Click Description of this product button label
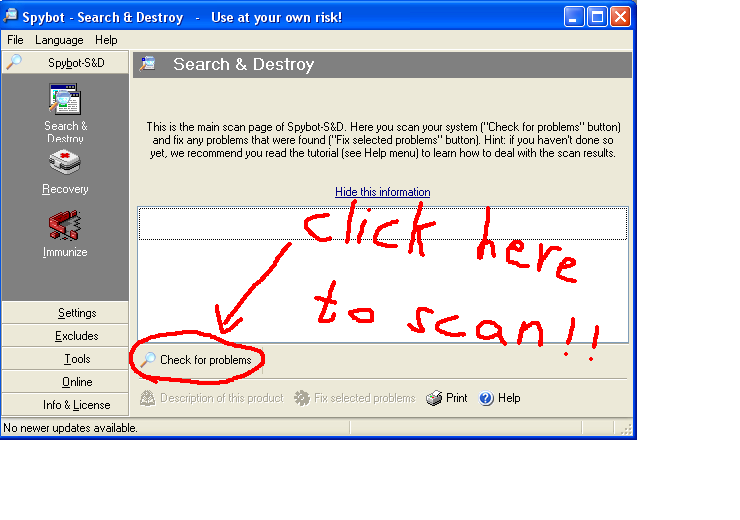Screen dimensions: 740x520 (x=221, y=398)
